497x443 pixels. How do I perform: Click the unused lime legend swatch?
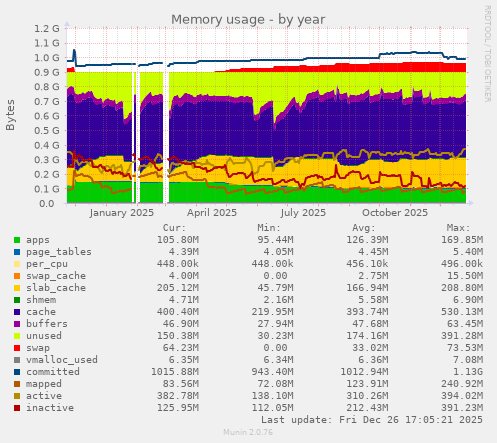[x=17, y=336]
